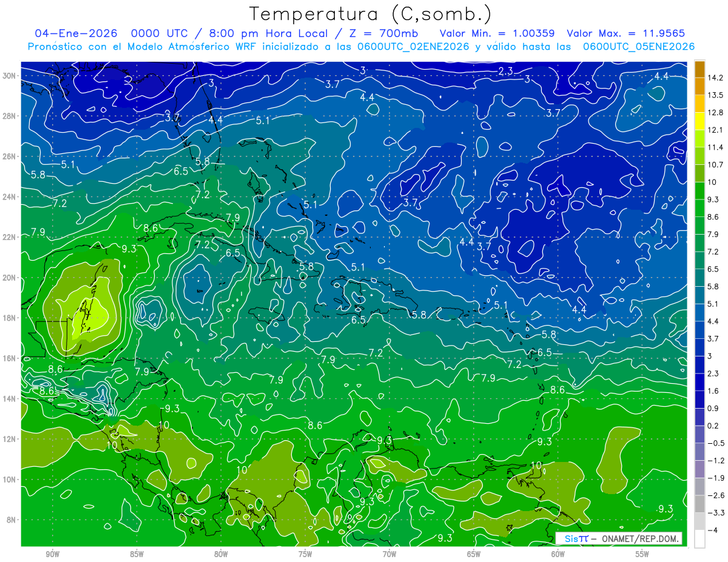The image size is (728, 562).
Task: Click the "14N" latitude axis label
Action: [10, 399]
